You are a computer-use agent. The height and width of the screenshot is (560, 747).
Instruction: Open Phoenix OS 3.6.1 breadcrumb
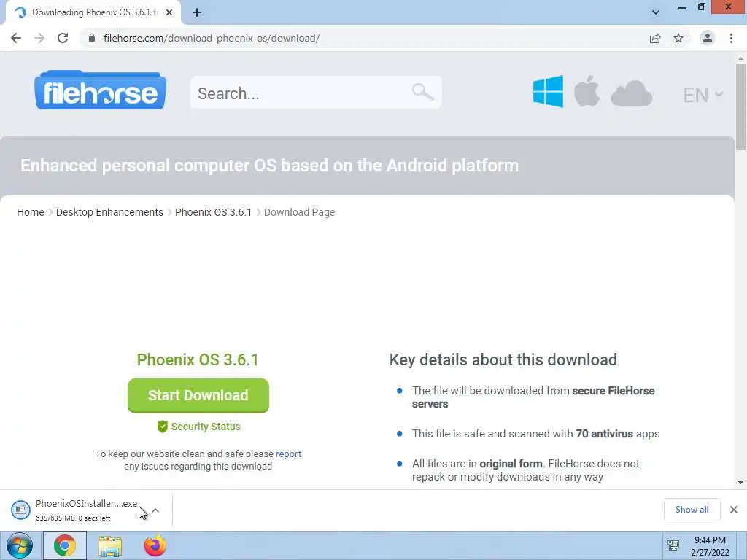point(214,212)
